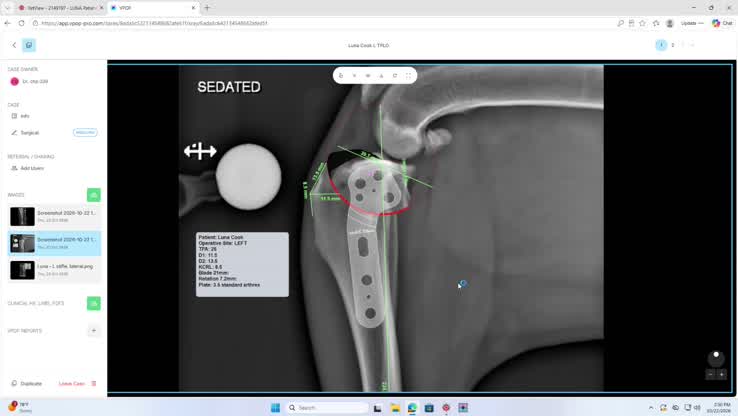
Task: Click the favorites star icon
Action: [642, 23]
